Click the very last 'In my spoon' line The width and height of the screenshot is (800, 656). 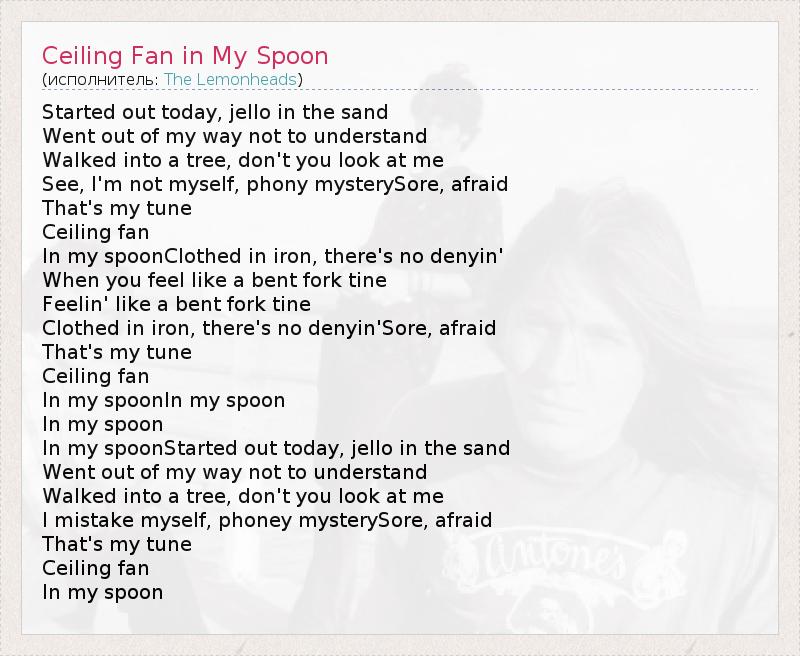(x=102, y=592)
